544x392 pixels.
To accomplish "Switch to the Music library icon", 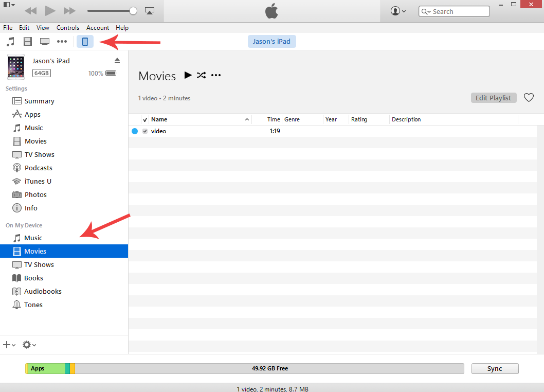I will [10, 41].
